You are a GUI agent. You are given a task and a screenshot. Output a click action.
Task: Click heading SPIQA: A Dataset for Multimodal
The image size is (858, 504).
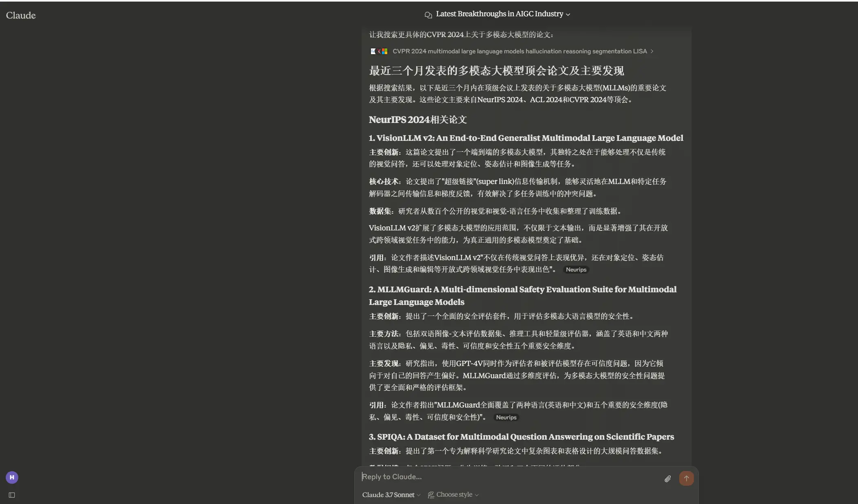(521, 437)
